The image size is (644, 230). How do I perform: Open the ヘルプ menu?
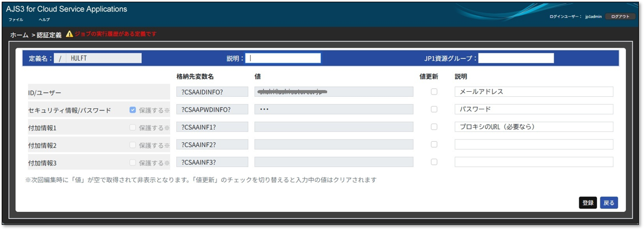tap(44, 20)
